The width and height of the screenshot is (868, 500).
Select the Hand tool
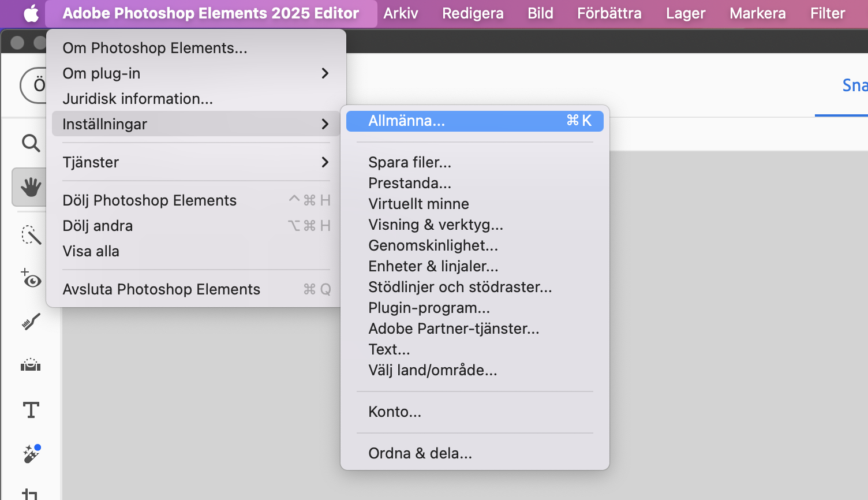31,187
